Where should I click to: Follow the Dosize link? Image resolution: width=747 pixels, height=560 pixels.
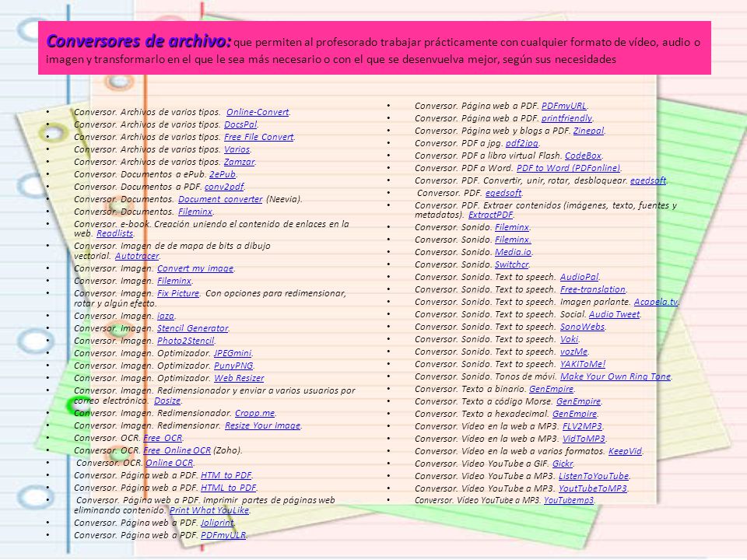pyautogui.click(x=167, y=401)
